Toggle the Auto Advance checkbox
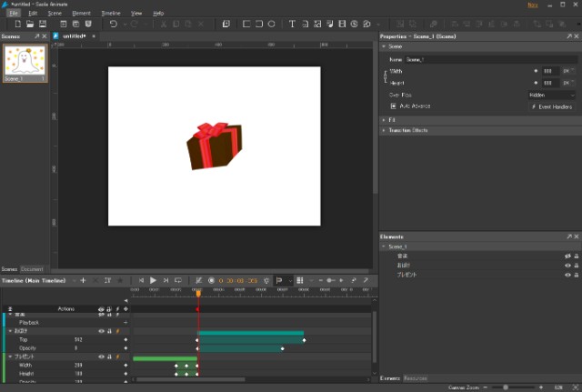Image resolution: width=582 pixels, height=392 pixels. [393, 106]
